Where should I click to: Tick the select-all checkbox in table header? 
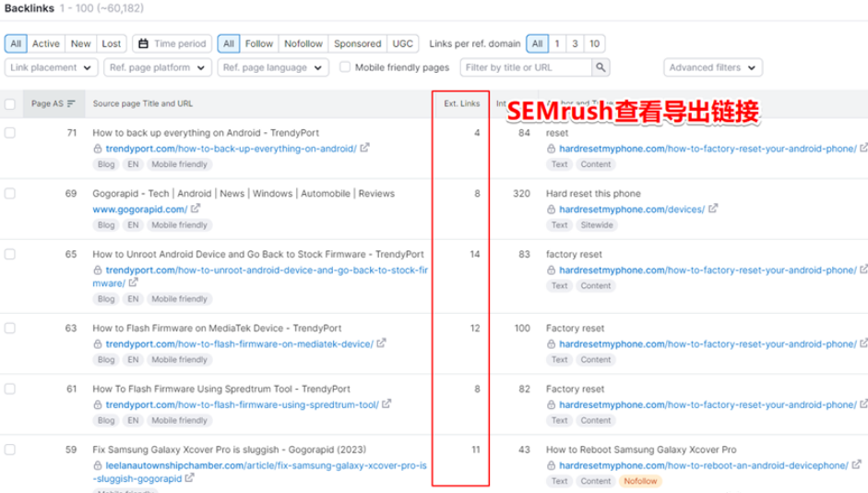[x=10, y=104]
